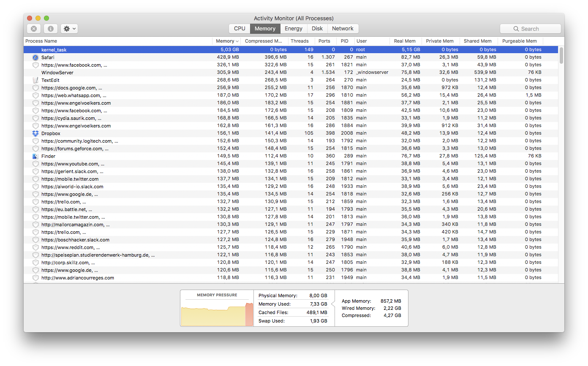Screen dimensions: 588x366
Task: Select the Memory tab
Action: [265, 29]
